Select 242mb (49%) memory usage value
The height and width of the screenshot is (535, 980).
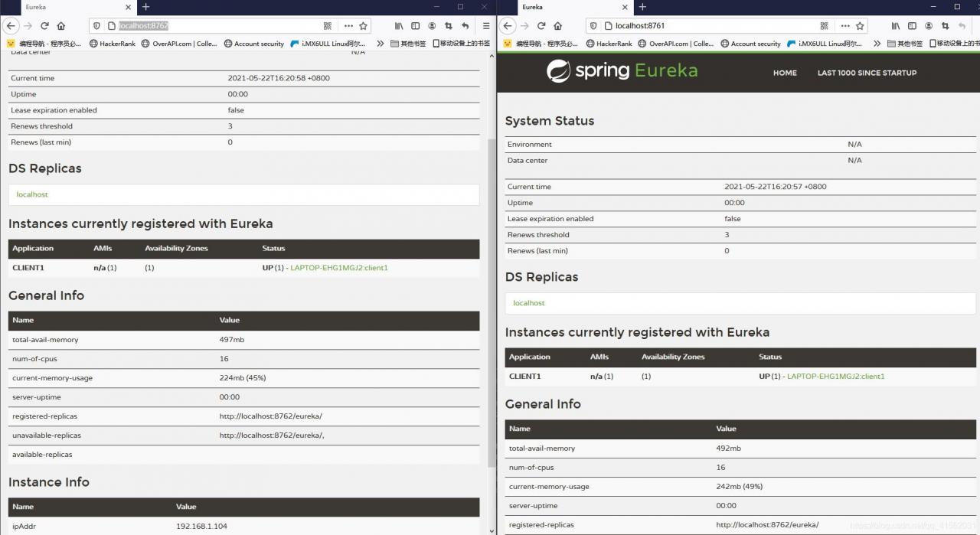(740, 487)
